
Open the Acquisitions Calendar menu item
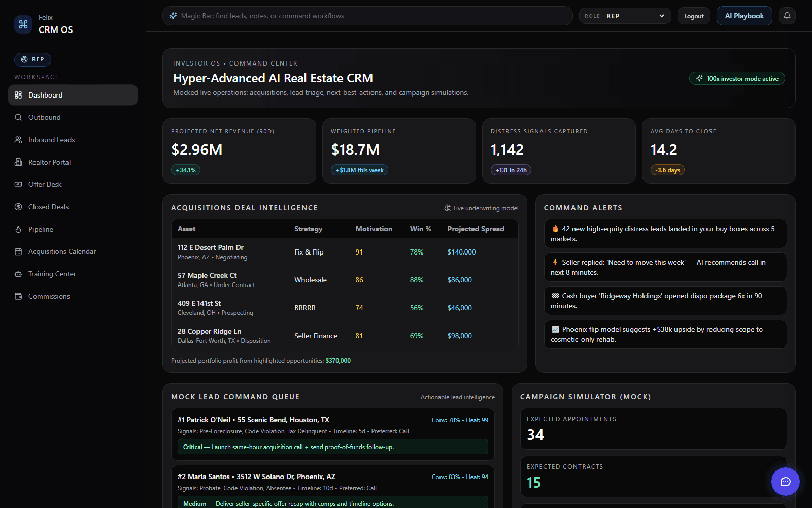[x=73, y=251]
